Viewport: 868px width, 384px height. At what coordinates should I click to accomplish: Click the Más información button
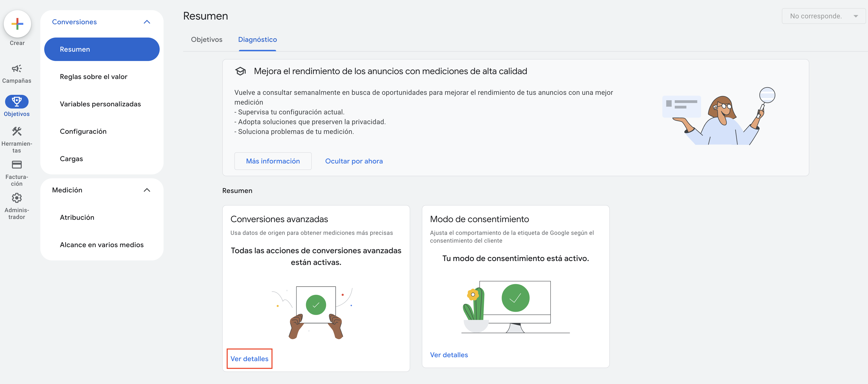coord(273,161)
